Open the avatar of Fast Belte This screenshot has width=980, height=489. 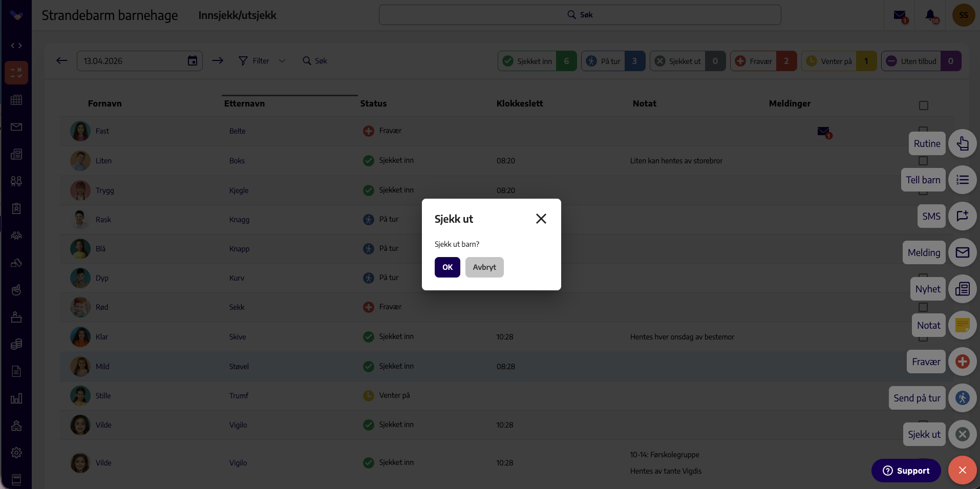point(80,131)
